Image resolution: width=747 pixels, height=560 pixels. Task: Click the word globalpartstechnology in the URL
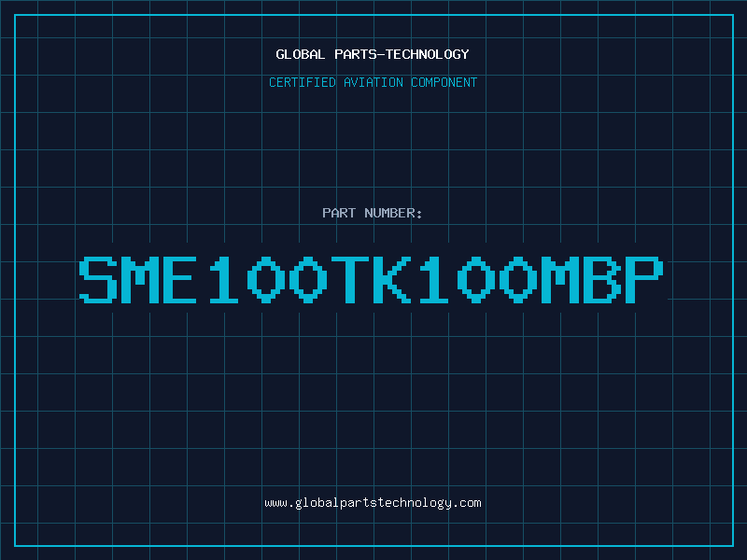[373, 503]
